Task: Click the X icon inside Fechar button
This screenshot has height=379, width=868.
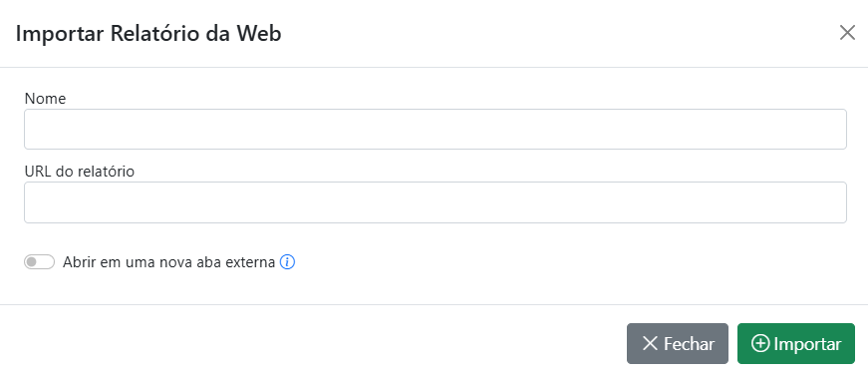Action: click(x=650, y=343)
